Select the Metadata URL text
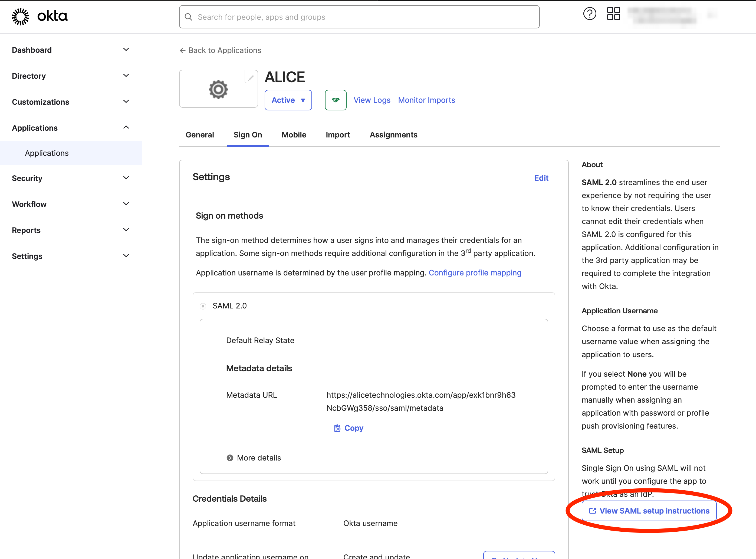 point(421,402)
